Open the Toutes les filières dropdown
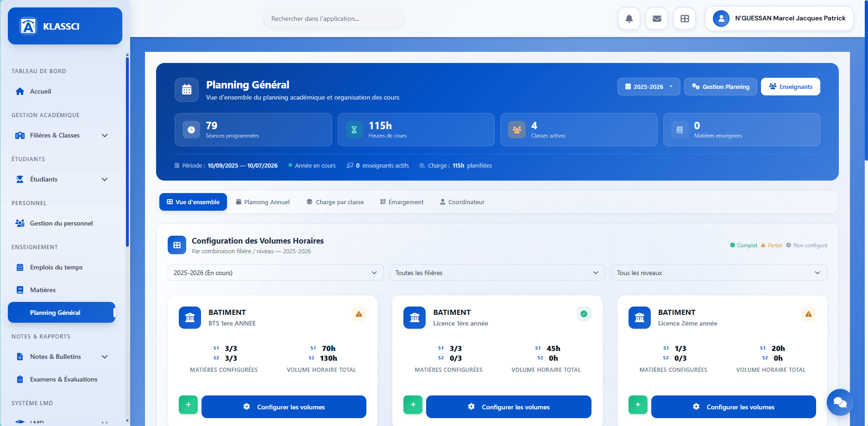 (497, 273)
